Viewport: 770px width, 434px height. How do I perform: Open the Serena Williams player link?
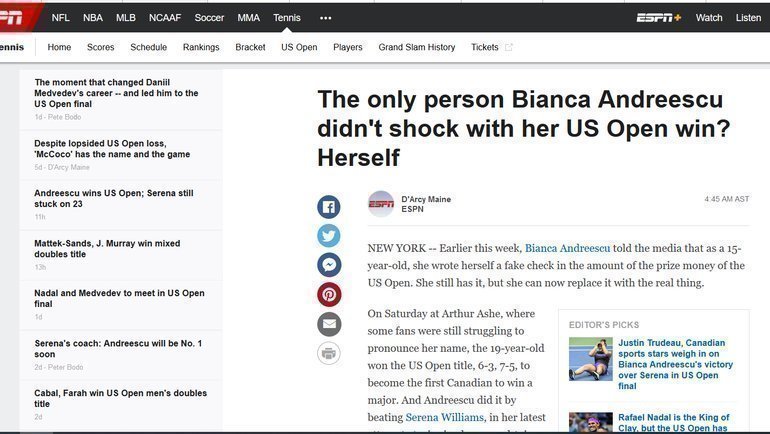[x=444, y=417]
